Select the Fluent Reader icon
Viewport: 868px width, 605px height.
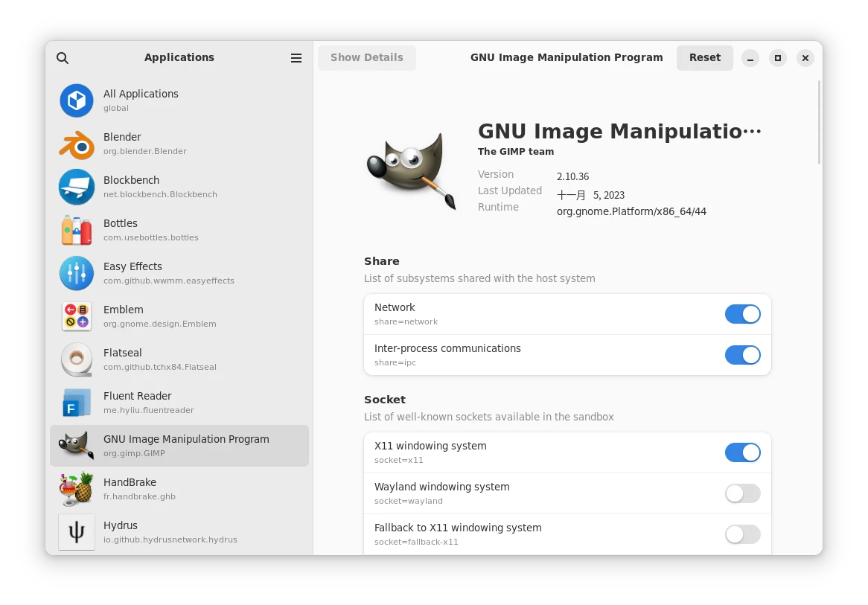[x=77, y=403]
